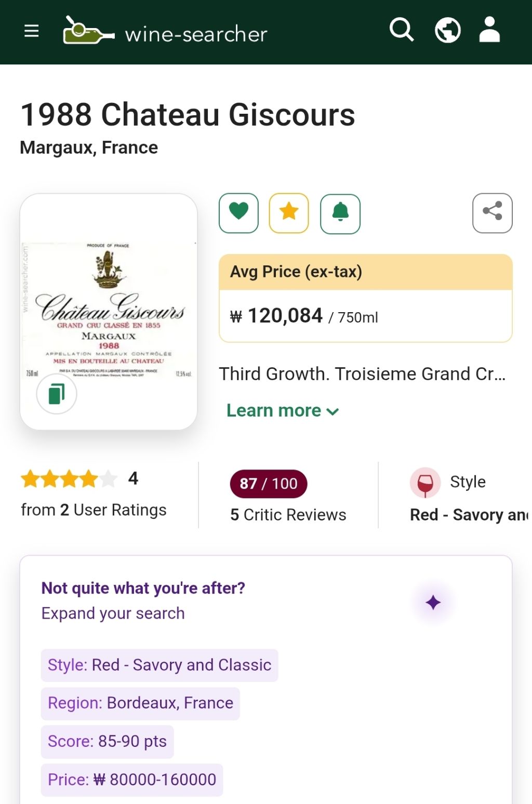The image size is (532, 804).
Task: Open the user account profile icon
Action: [489, 30]
